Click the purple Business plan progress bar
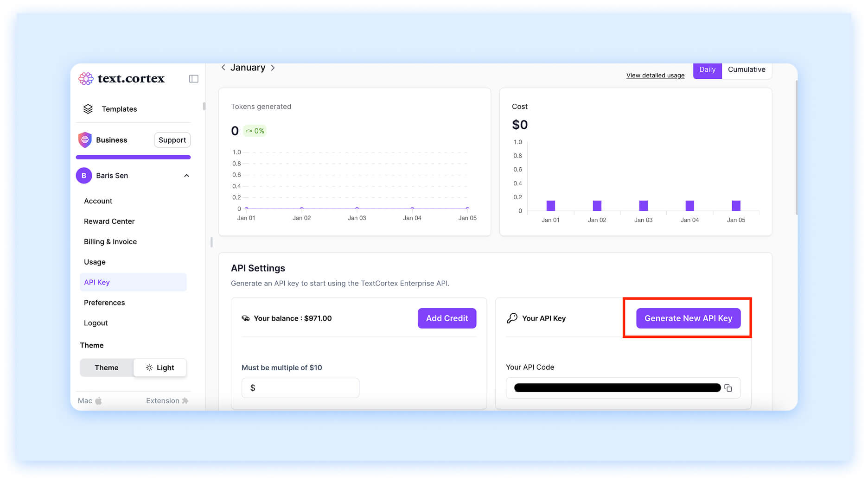Viewport: 868px width, 481px height. coord(133,157)
